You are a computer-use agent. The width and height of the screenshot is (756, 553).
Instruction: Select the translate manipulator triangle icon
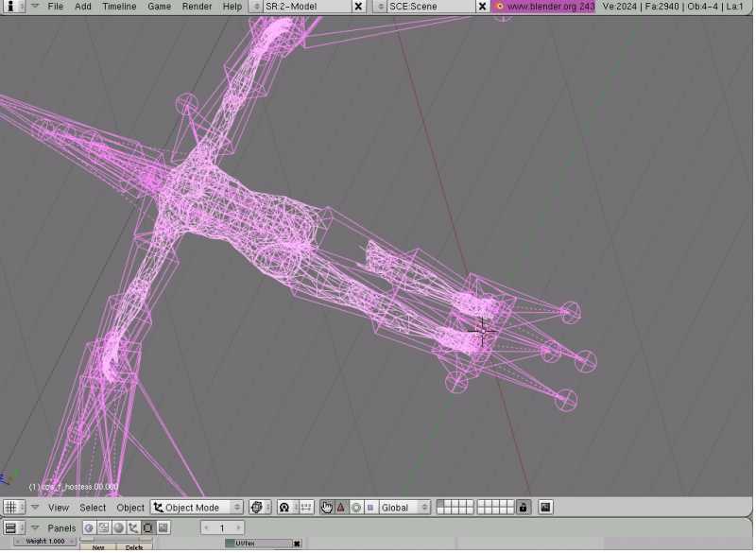[x=341, y=508]
